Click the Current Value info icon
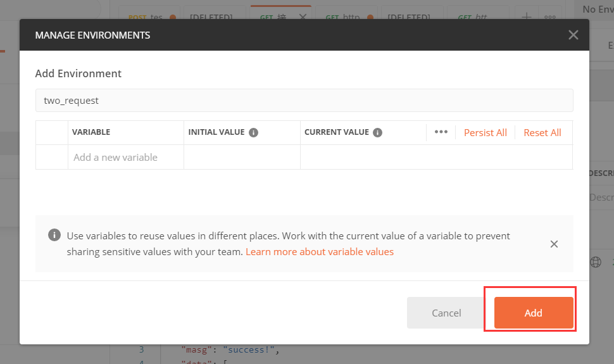Screen dimensions: 614x364 pyautogui.click(x=377, y=132)
